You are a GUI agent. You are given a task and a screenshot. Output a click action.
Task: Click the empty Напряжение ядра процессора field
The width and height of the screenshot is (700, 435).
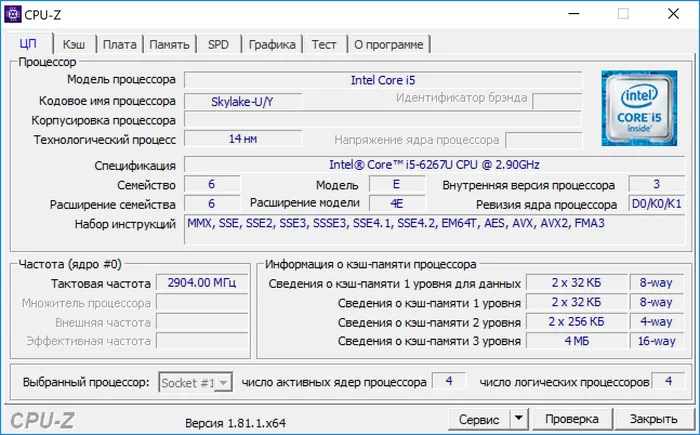pyautogui.click(x=544, y=140)
